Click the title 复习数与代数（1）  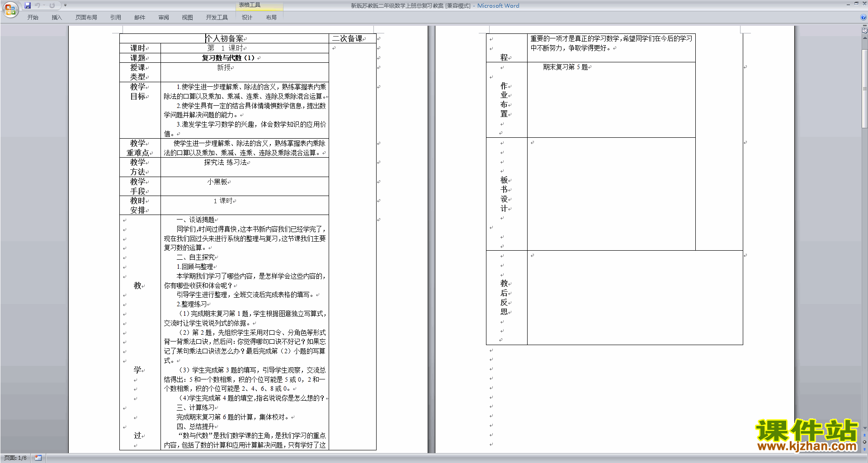[228, 58]
